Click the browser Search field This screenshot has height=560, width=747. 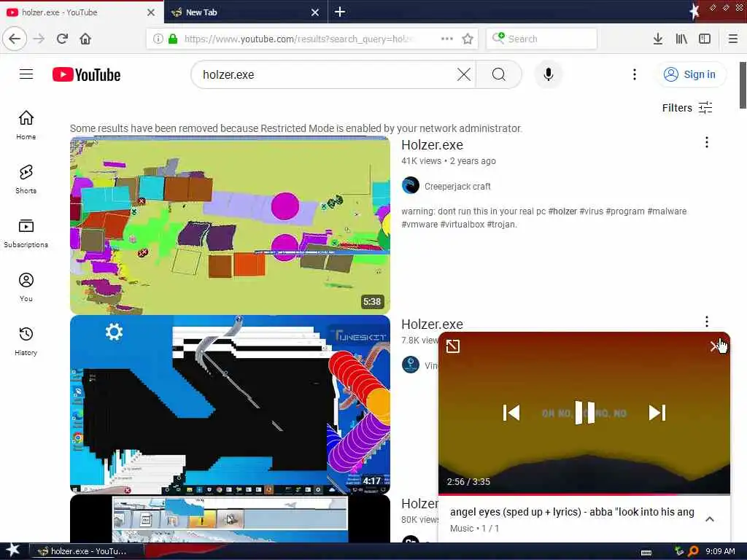[541, 39]
